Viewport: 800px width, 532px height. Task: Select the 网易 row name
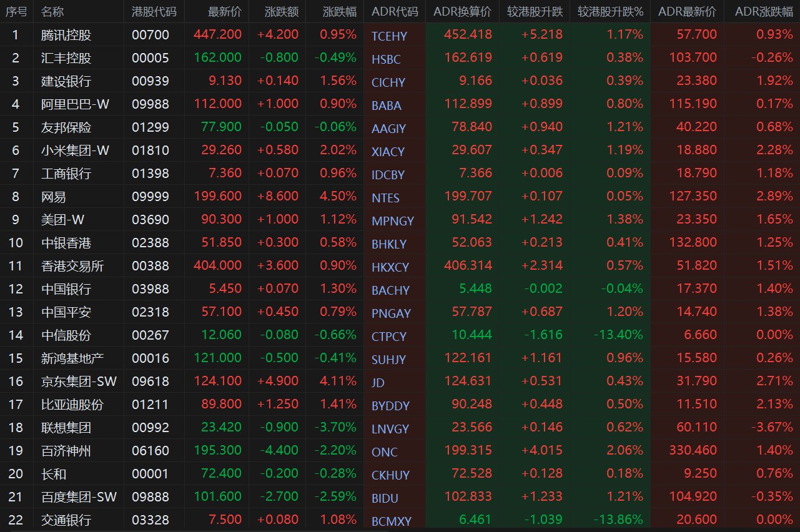coord(54,197)
